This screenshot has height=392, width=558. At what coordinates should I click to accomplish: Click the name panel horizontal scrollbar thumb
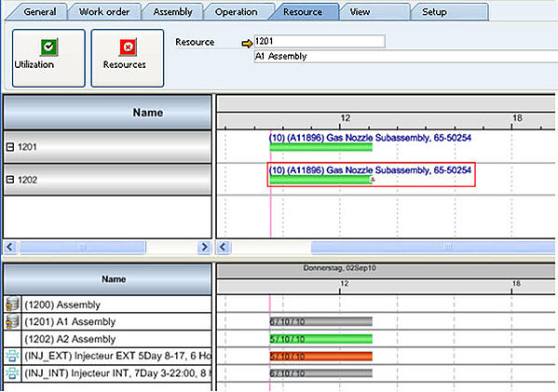pos(83,247)
